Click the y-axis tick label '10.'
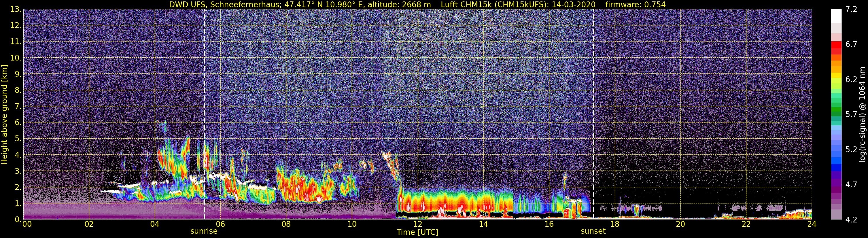868x238 pixels. click(16, 58)
